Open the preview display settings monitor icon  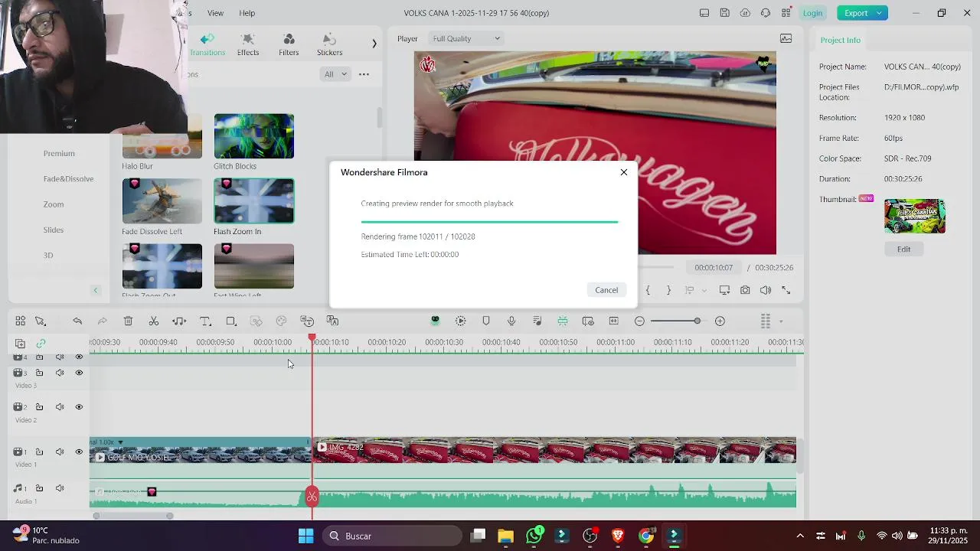coord(724,290)
